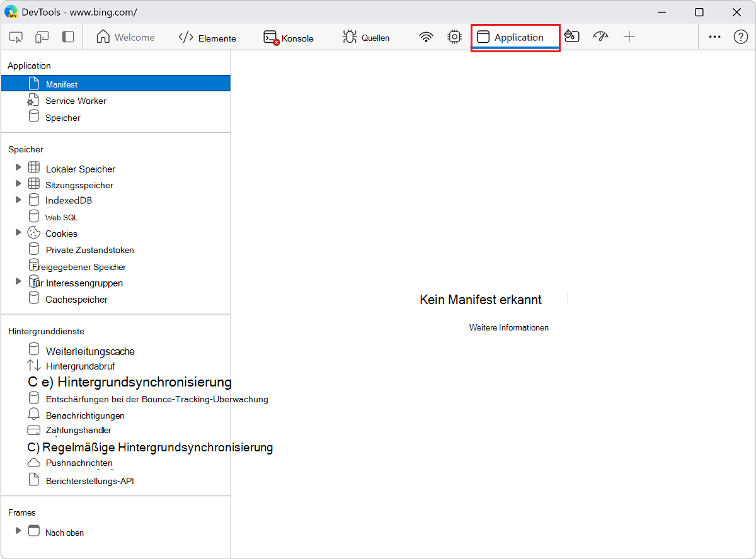This screenshot has width=756, height=559.
Task: Expand the für Interessengruppen tree node
Action: click(x=18, y=281)
